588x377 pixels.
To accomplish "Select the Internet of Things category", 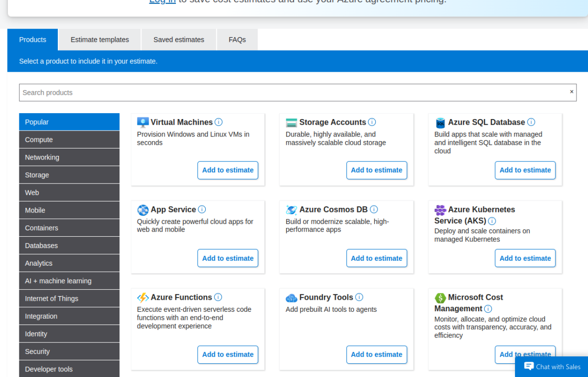I will click(x=69, y=298).
